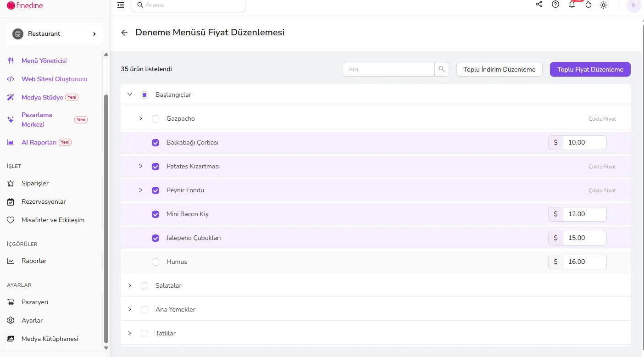The height and width of the screenshot is (357, 644).
Task: Click Medya Kütüphanesi images icon
Action: [x=11, y=339]
